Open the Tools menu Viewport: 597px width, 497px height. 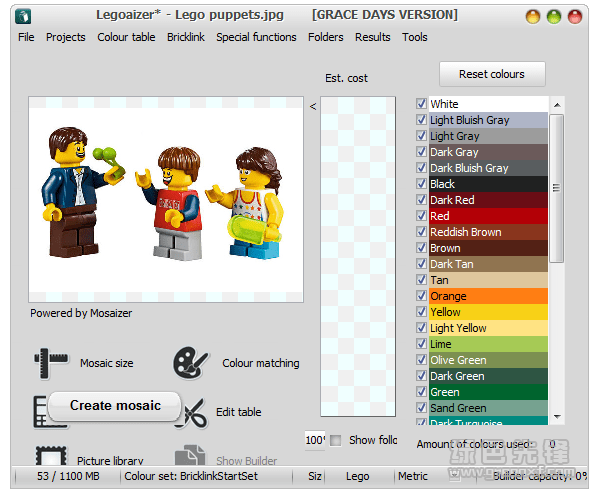[x=415, y=37]
